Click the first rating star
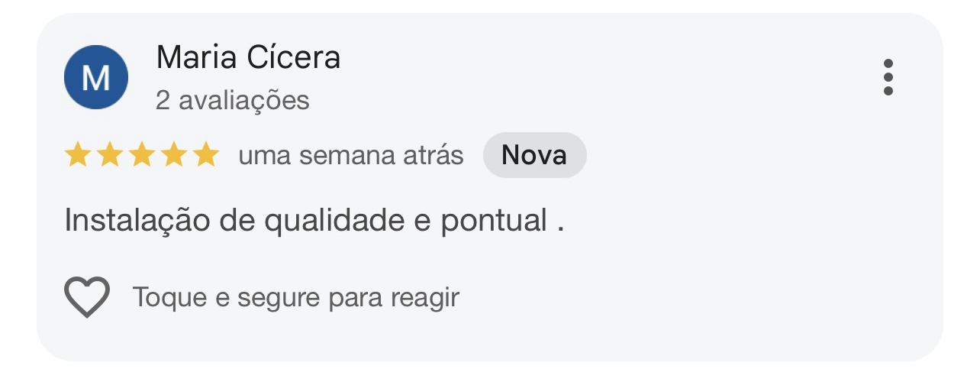980x372 pixels. [77, 156]
